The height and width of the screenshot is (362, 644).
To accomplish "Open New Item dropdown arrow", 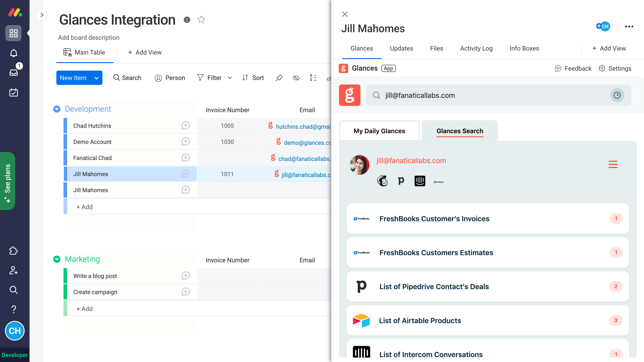I will pos(96,78).
